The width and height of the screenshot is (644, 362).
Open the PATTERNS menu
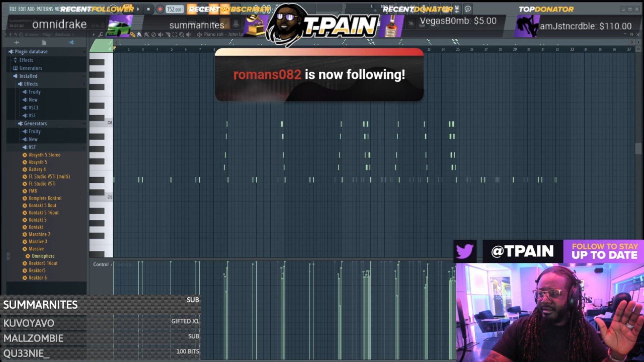pyautogui.click(x=45, y=9)
